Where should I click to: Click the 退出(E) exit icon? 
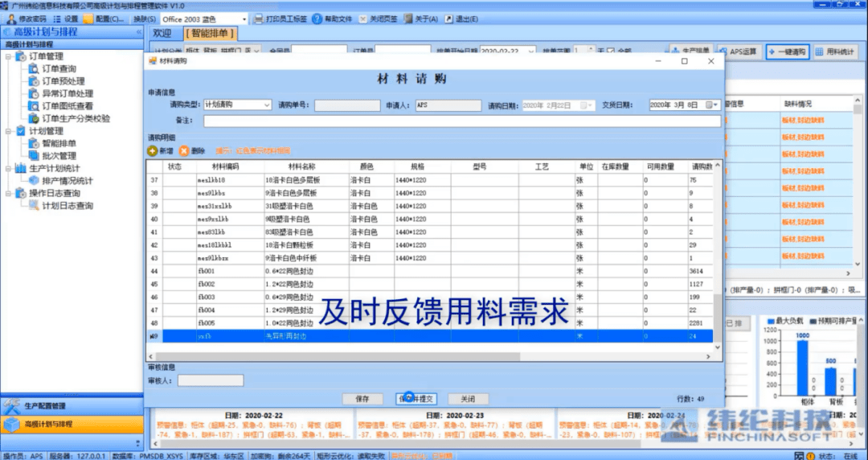448,18
